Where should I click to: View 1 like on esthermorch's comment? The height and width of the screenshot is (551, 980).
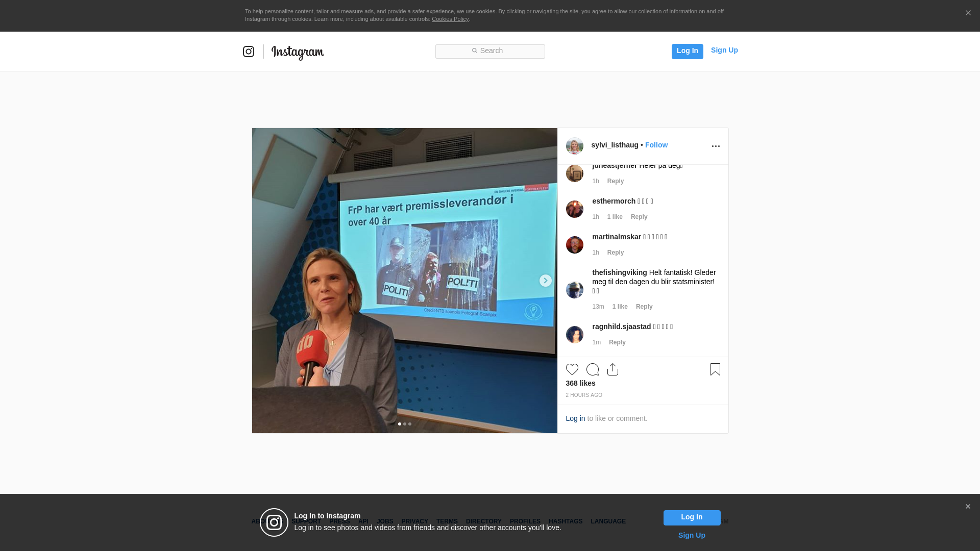pyautogui.click(x=615, y=217)
